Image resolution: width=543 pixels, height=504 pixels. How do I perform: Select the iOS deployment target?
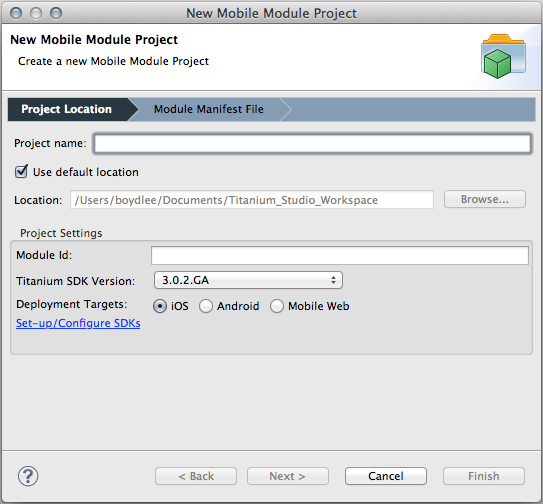point(160,306)
